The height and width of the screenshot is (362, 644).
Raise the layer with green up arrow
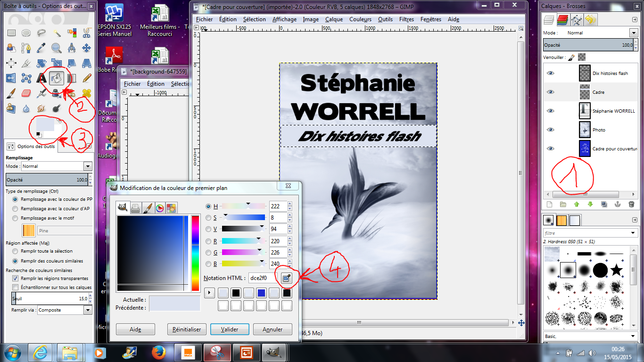coord(577,204)
